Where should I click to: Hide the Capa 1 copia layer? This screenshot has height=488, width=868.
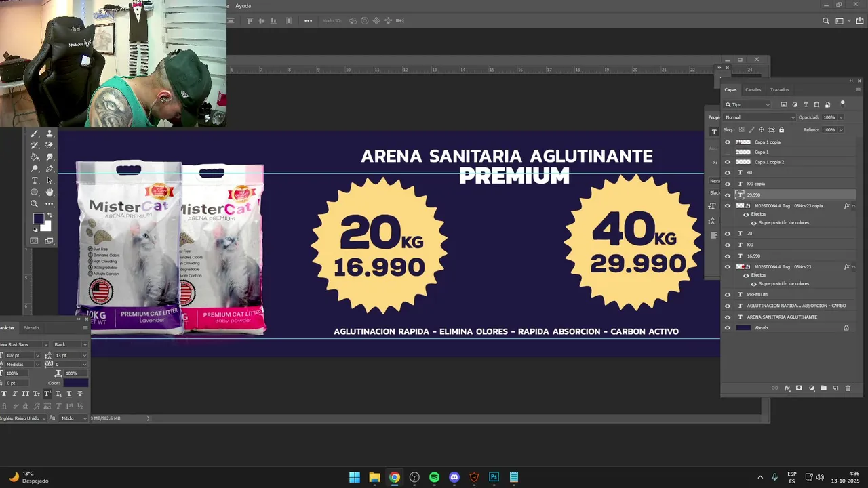click(x=728, y=142)
